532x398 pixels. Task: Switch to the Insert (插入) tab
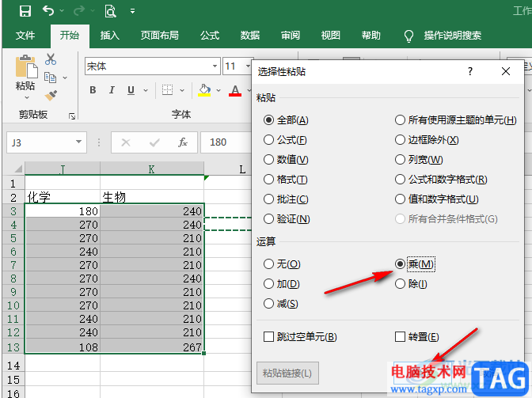[110, 36]
